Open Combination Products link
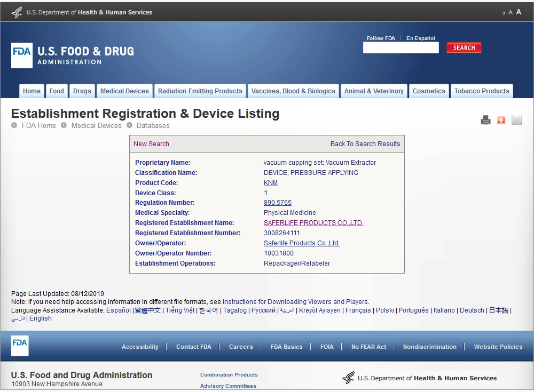The image size is (534, 392). click(x=229, y=374)
